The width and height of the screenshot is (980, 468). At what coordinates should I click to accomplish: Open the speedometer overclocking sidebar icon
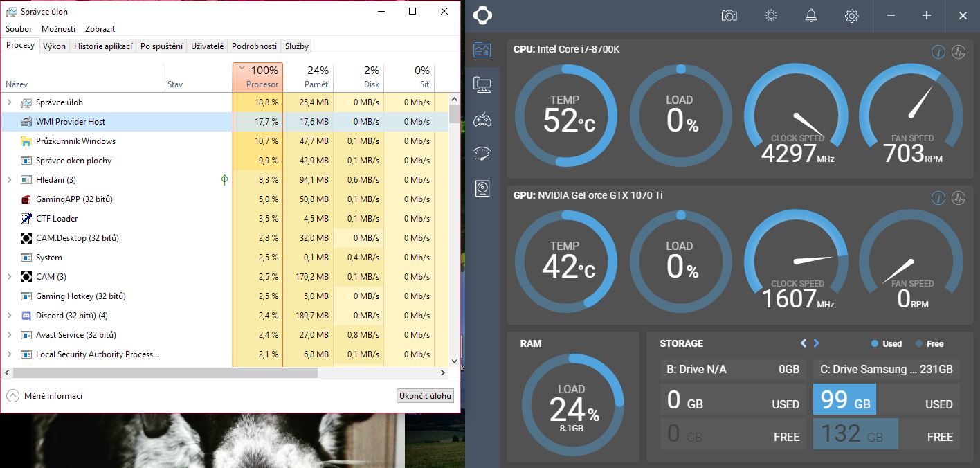pos(482,154)
